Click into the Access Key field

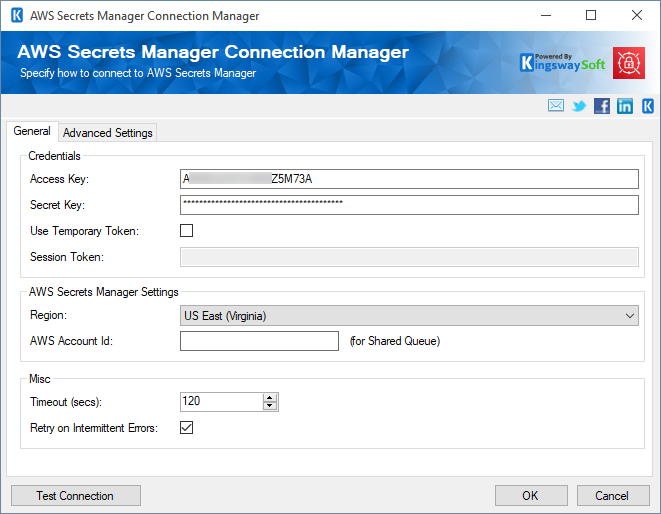point(409,179)
